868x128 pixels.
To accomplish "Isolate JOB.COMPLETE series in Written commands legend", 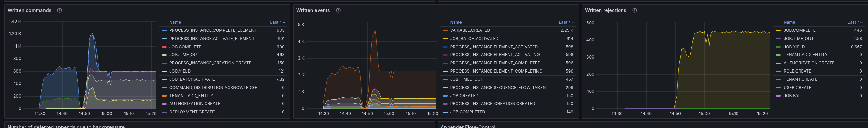I will 185,47.
